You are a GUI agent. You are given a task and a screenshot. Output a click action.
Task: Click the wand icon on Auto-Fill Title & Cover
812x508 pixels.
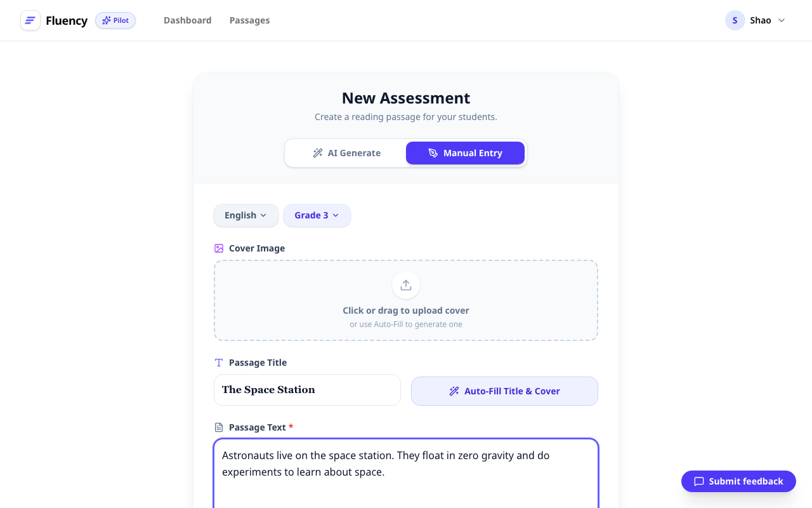[x=454, y=391]
